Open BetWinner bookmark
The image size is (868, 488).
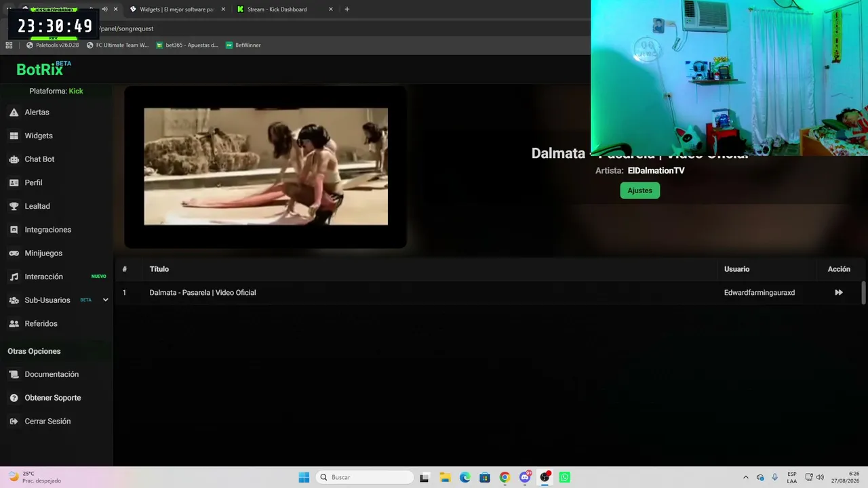243,45
